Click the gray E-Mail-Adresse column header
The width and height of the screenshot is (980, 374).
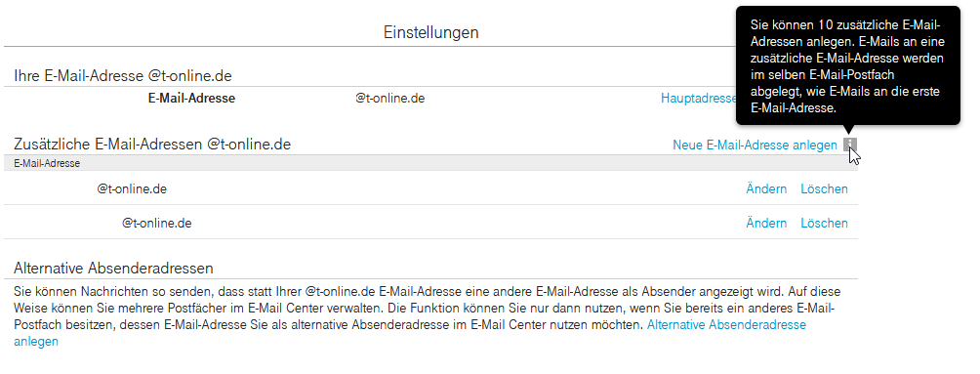pos(430,163)
